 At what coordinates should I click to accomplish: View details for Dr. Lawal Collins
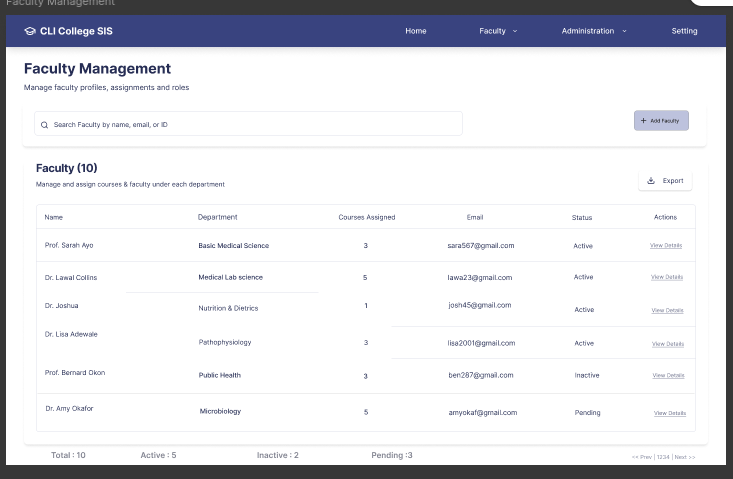click(666, 277)
